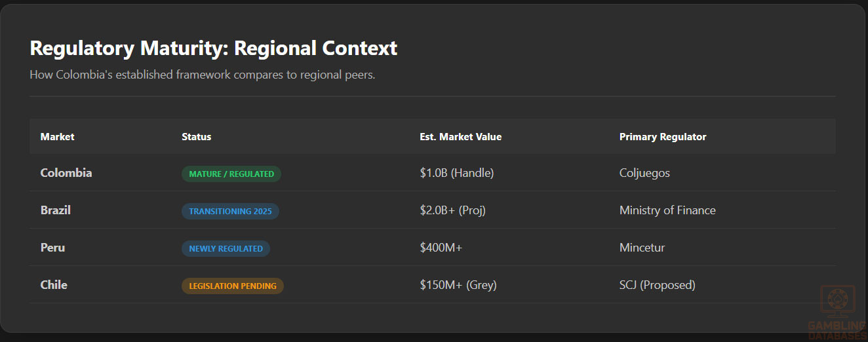Click the Market column header
868x342 pixels.
click(58, 137)
